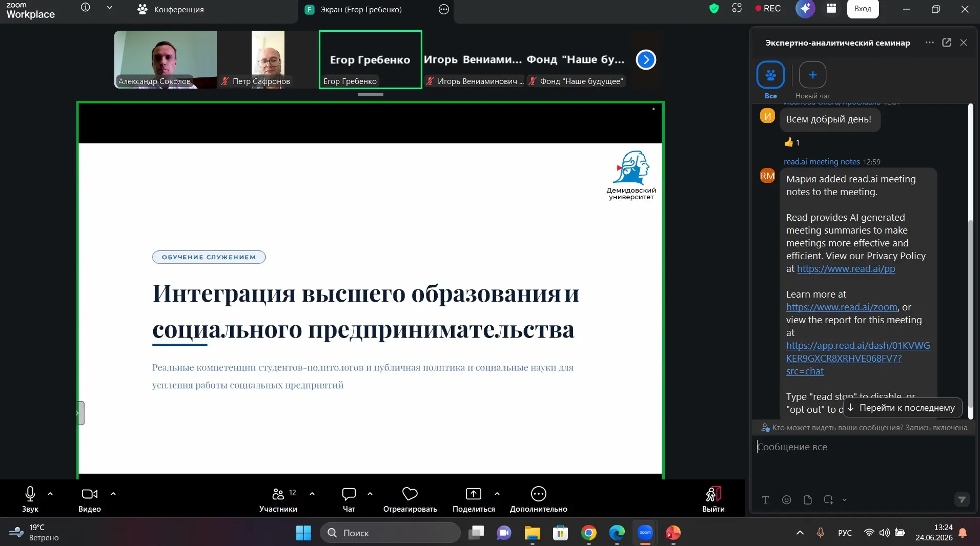
Task: Toggle the Чат panel
Action: click(349, 499)
